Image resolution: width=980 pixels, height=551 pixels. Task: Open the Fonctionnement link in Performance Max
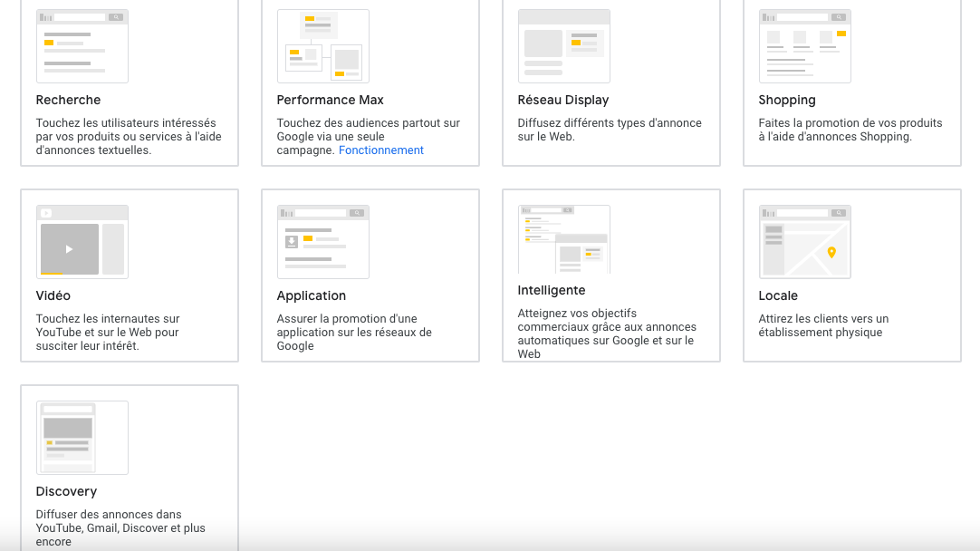click(x=381, y=150)
